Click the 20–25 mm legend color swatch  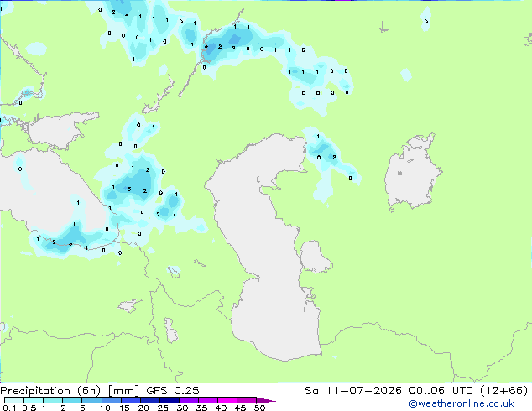pos(149,400)
